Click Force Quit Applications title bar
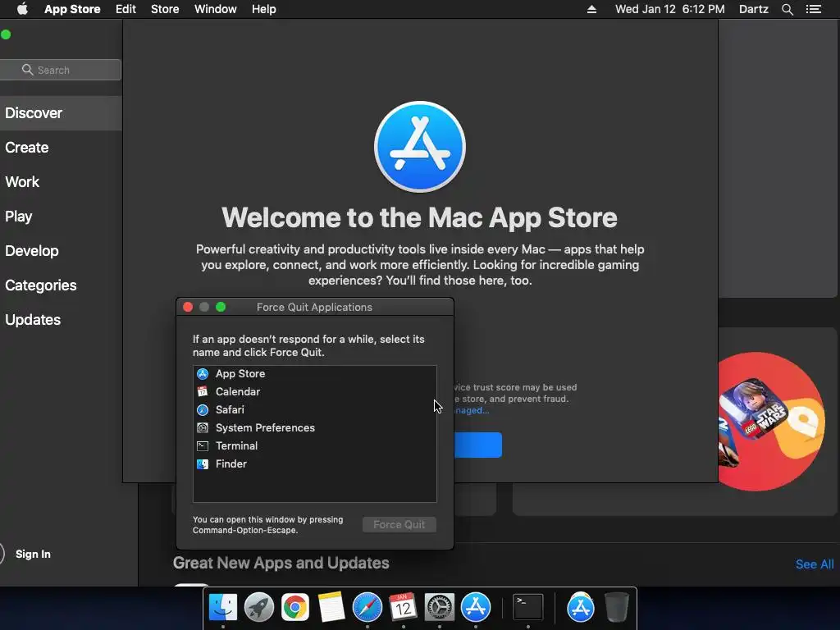This screenshot has height=630, width=840. [x=314, y=307]
